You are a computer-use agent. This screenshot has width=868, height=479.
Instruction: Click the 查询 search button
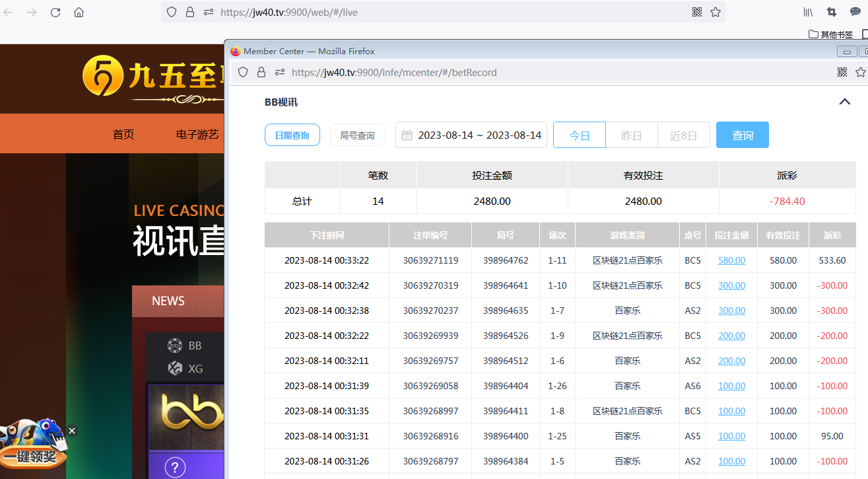click(743, 135)
